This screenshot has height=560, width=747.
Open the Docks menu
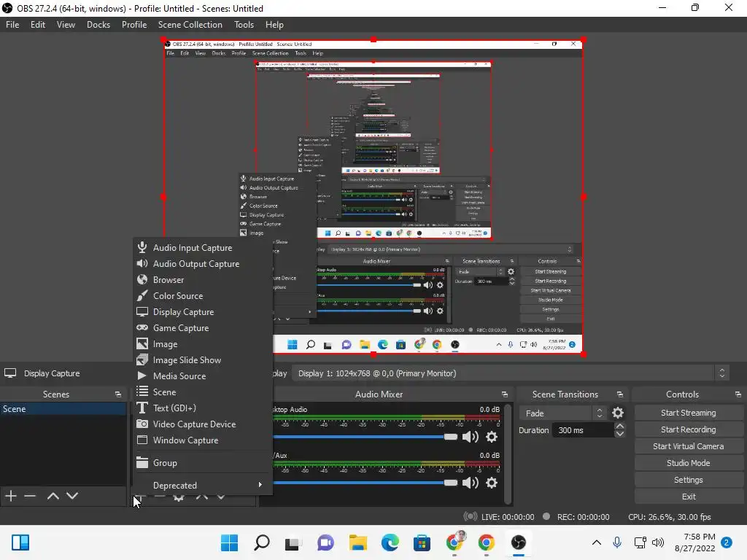coord(98,25)
